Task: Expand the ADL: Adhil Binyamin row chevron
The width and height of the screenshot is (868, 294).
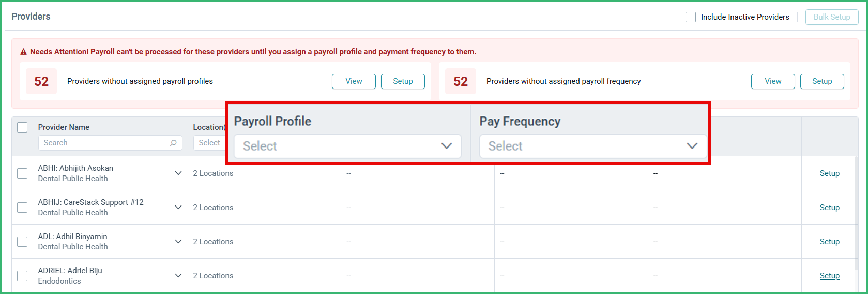Action: [178, 242]
